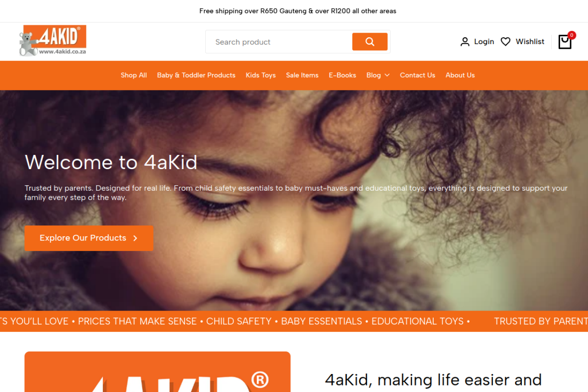The height and width of the screenshot is (392, 588).
Task: Open the Shop All menu item
Action: (134, 75)
